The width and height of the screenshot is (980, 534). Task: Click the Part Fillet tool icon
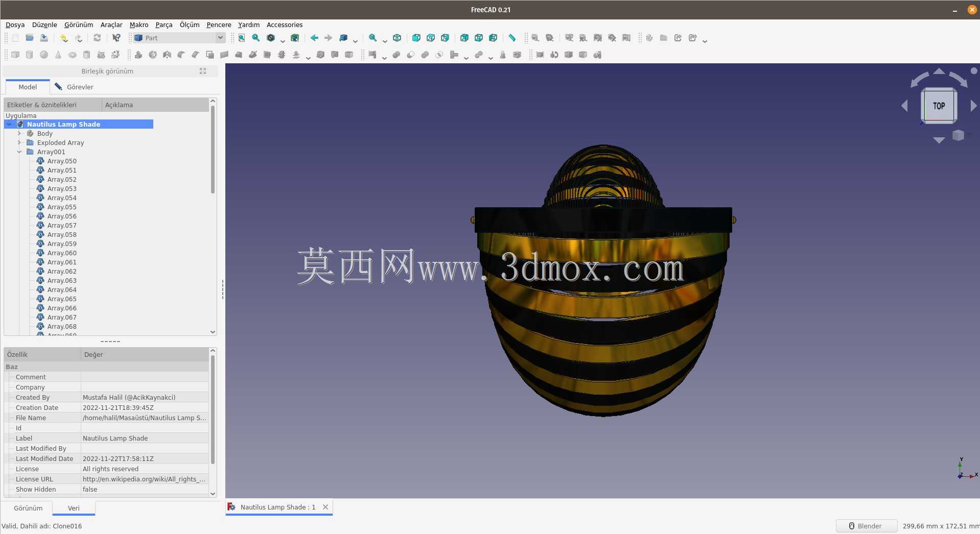tap(181, 55)
